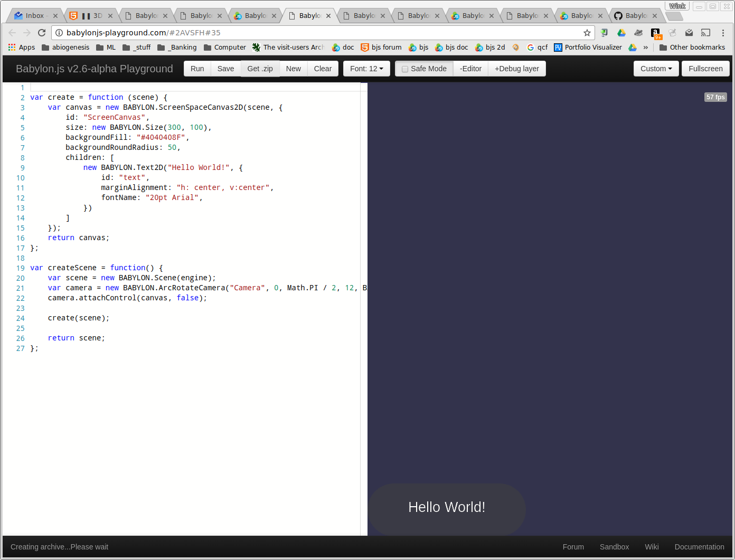This screenshot has height=560, width=735.
Task: Open a new browser tab
Action: (674, 16)
